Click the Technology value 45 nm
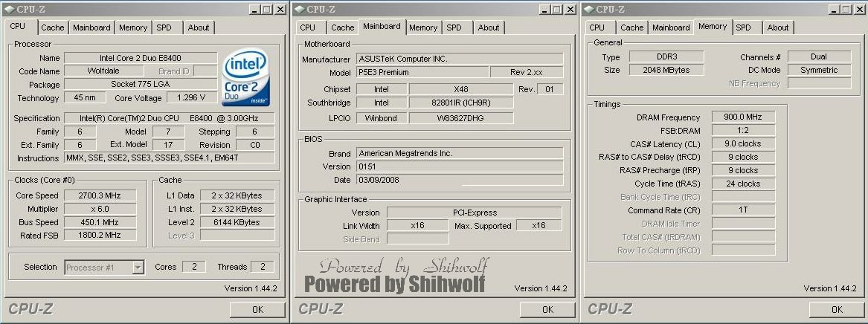 pos(85,98)
